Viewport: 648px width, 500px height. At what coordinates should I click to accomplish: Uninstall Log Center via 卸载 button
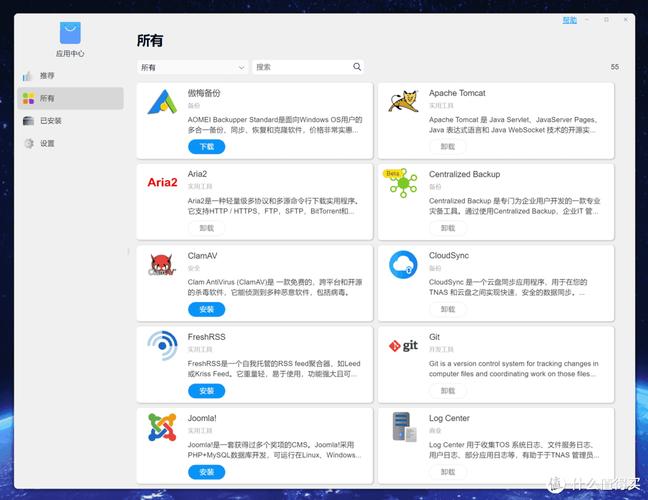(x=448, y=472)
